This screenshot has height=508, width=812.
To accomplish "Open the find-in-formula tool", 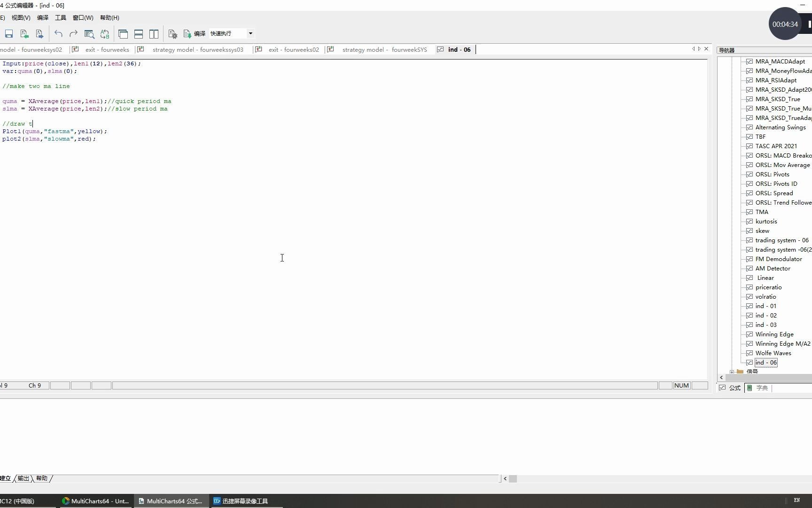I will (x=89, y=33).
